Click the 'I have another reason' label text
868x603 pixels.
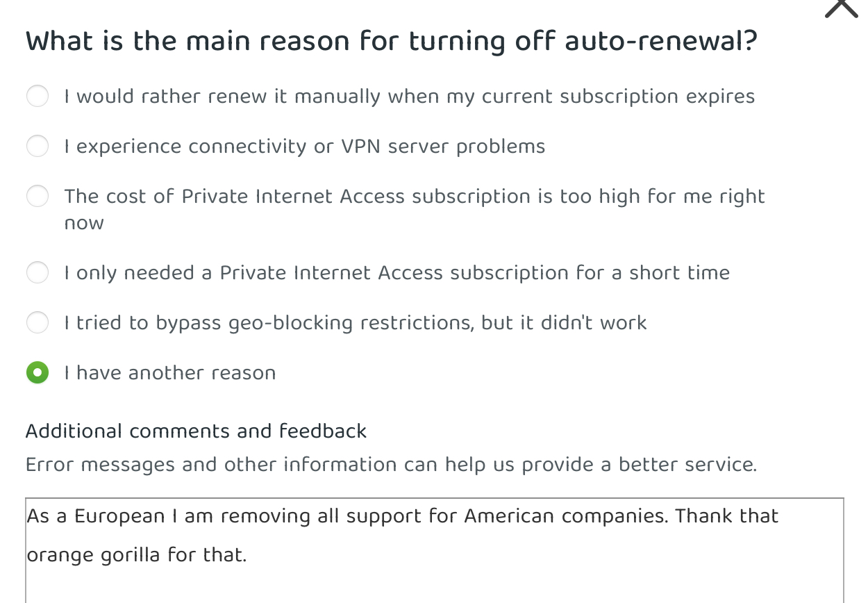[169, 373]
